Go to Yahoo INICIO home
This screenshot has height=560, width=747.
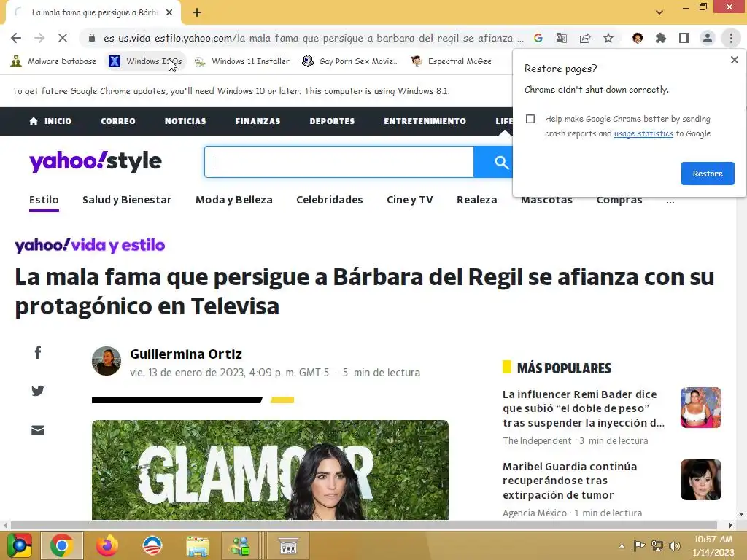click(50, 121)
